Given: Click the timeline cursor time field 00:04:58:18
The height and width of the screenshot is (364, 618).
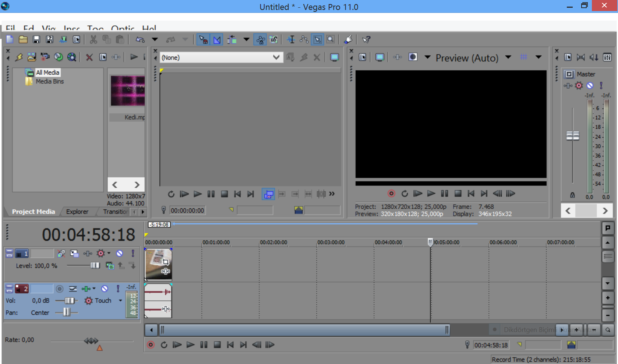Looking at the screenshot, I should [491, 345].
